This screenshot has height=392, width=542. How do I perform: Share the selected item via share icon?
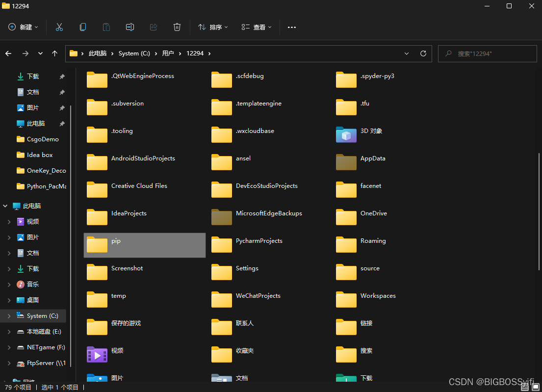coord(154,27)
